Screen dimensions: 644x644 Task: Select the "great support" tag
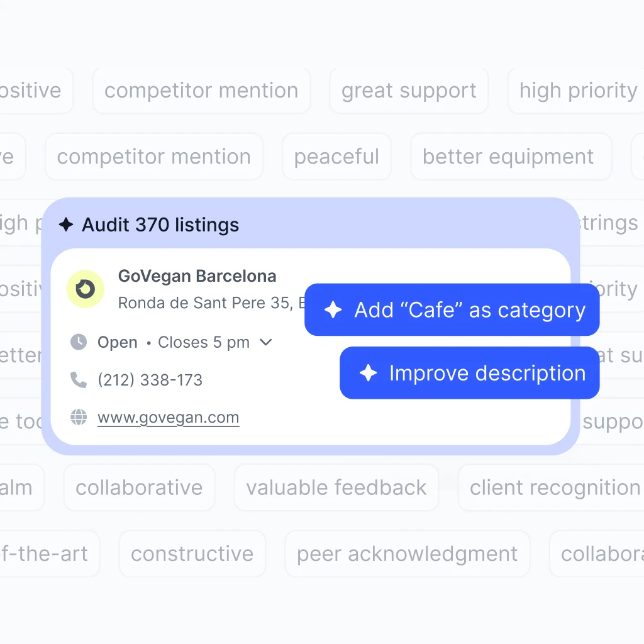pyautogui.click(x=409, y=91)
